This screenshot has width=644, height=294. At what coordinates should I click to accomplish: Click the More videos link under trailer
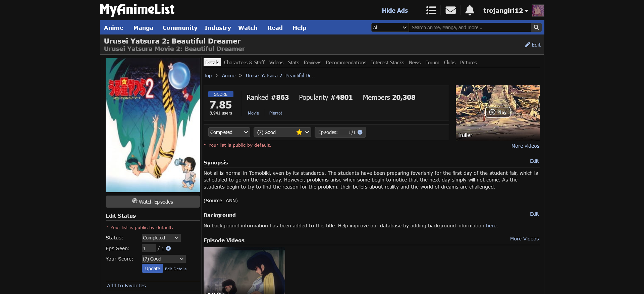pos(525,146)
